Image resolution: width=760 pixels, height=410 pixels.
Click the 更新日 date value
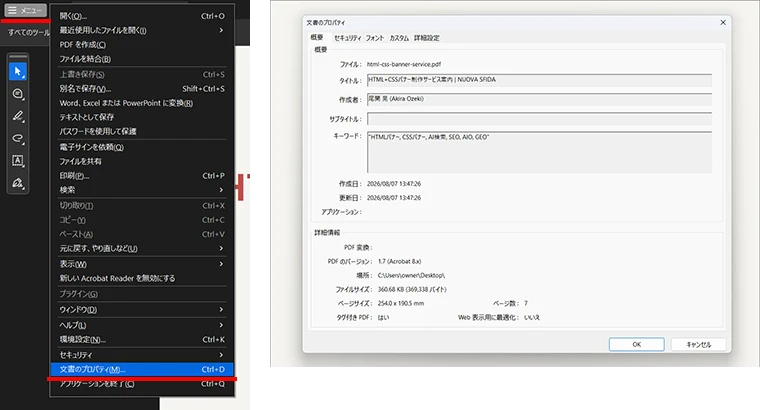[x=394, y=198]
